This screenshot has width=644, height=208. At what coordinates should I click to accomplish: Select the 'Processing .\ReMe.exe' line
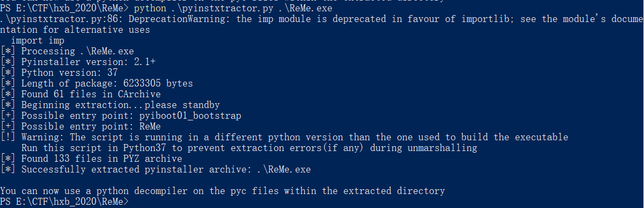[x=68, y=51]
